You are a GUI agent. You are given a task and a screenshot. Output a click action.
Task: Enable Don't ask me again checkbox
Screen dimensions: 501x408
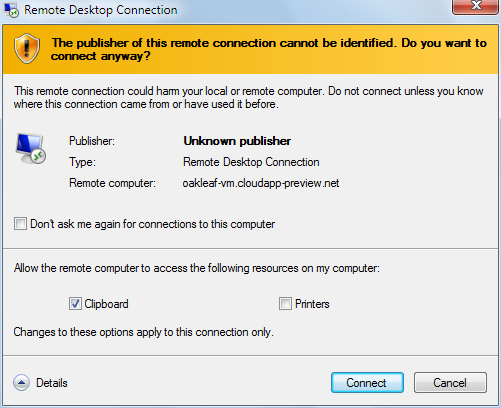[x=20, y=224]
